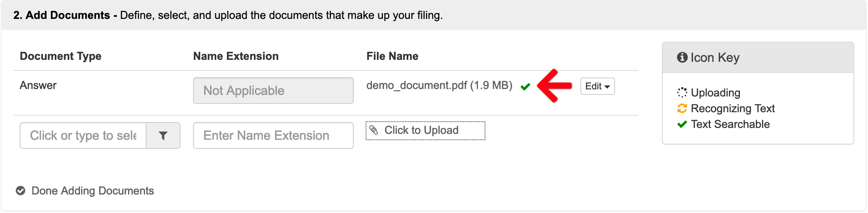Click the document type select field
Viewport: 868px width, 213px height.
tap(83, 135)
